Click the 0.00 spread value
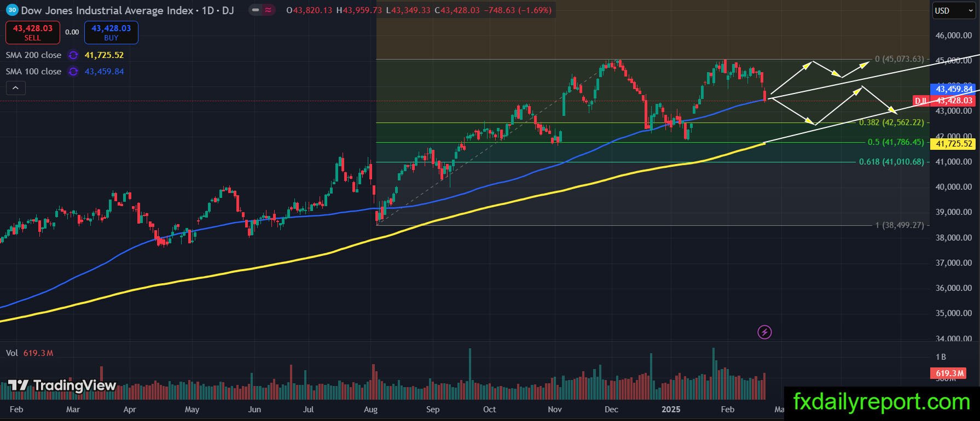This screenshot has height=421, width=980. (x=72, y=32)
